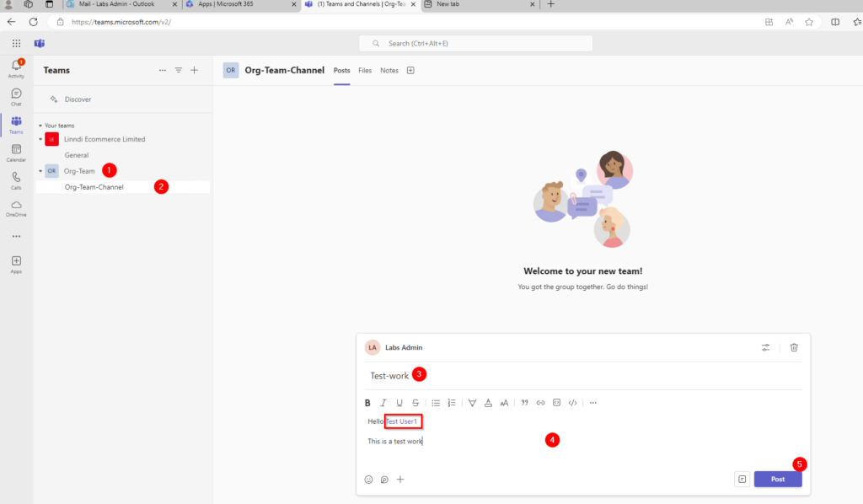Insert a bulleted list

pyautogui.click(x=436, y=403)
